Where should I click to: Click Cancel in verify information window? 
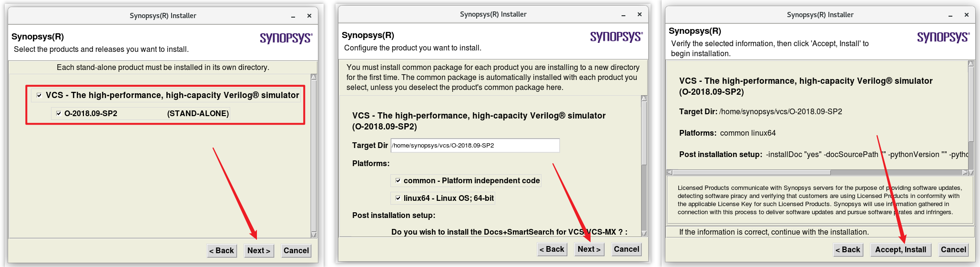[x=953, y=249]
